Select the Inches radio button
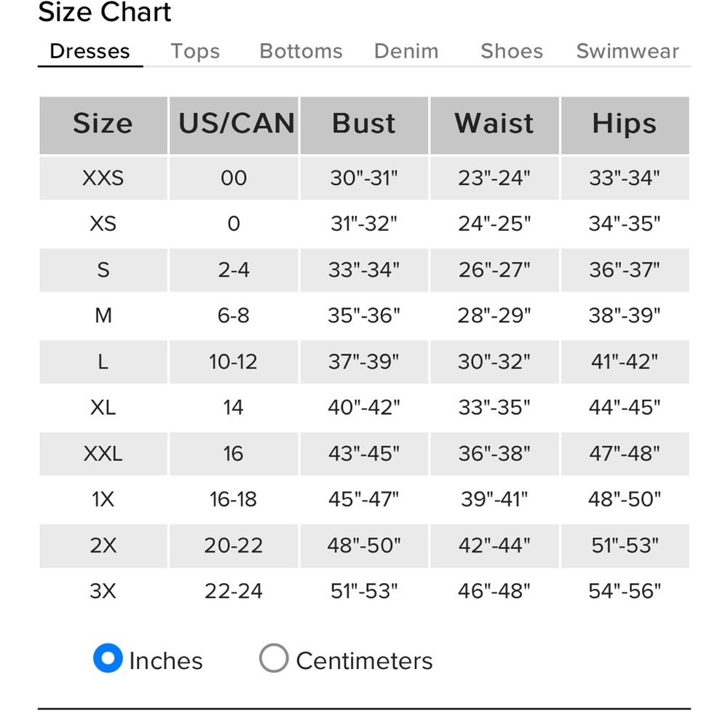Viewport: 728px width, 728px height. click(108, 659)
